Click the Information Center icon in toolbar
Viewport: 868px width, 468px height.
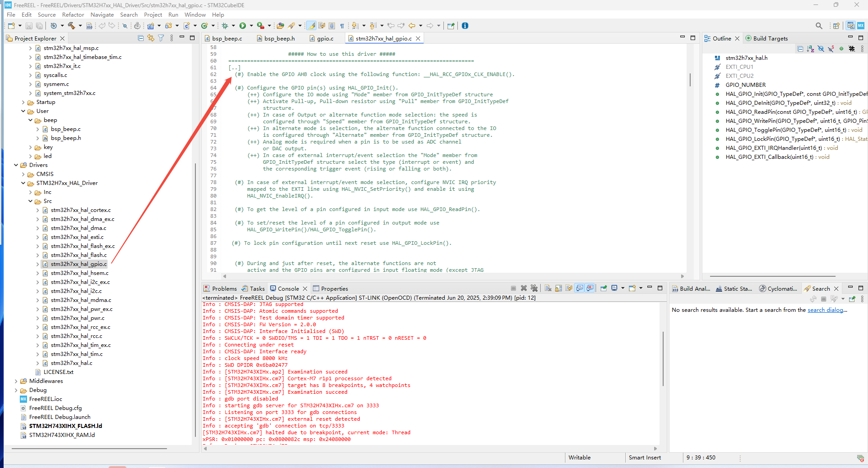tap(465, 26)
